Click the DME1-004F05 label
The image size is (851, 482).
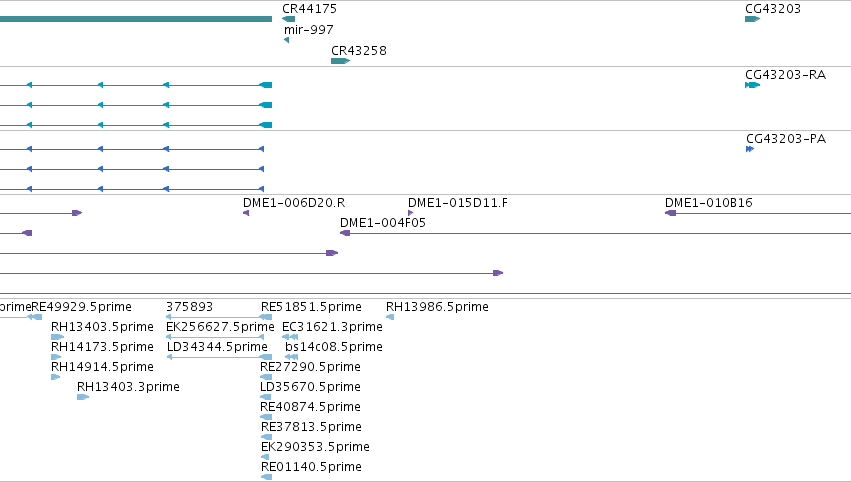click(383, 223)
